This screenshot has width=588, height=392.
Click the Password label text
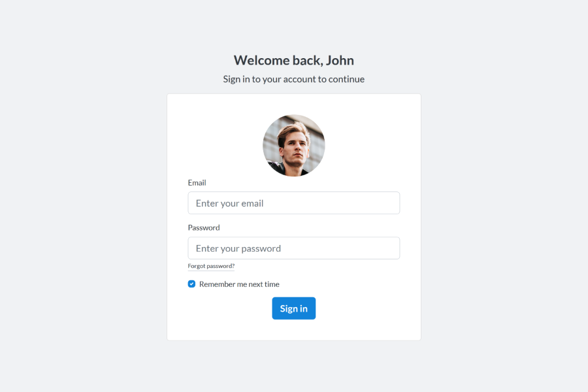point(204,228)
